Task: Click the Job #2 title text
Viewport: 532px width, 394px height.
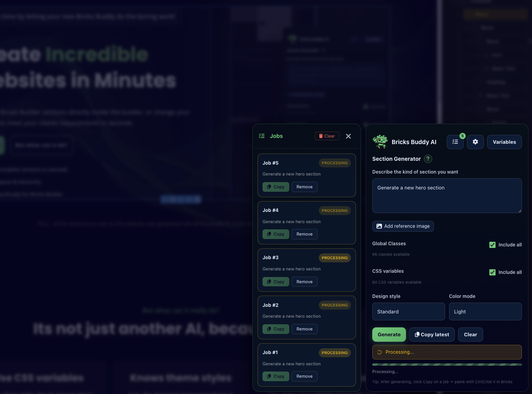Action: click(270, 305)
